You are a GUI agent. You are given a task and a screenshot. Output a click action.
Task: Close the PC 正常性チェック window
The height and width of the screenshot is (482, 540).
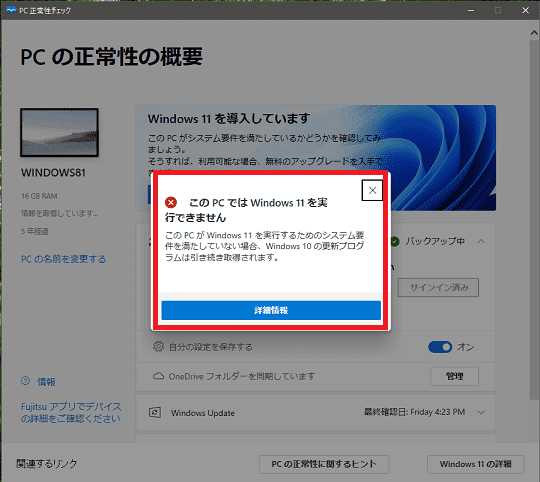point(525,10)
